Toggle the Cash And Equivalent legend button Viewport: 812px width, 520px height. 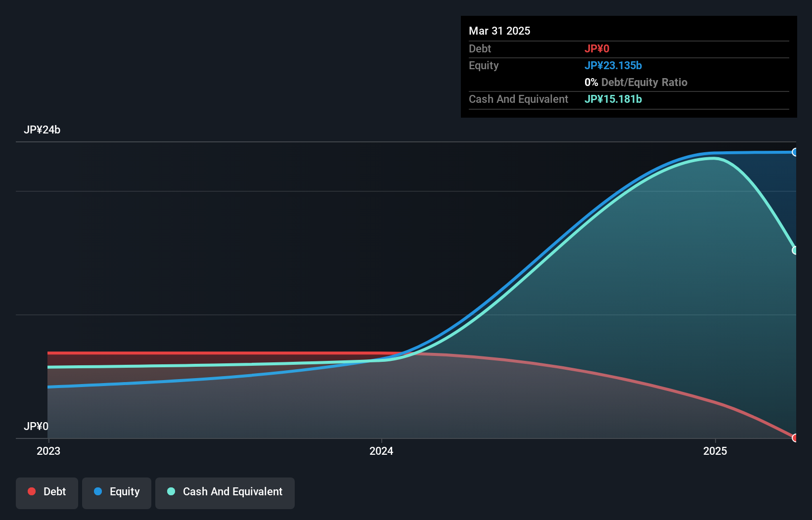coord(225,493)
